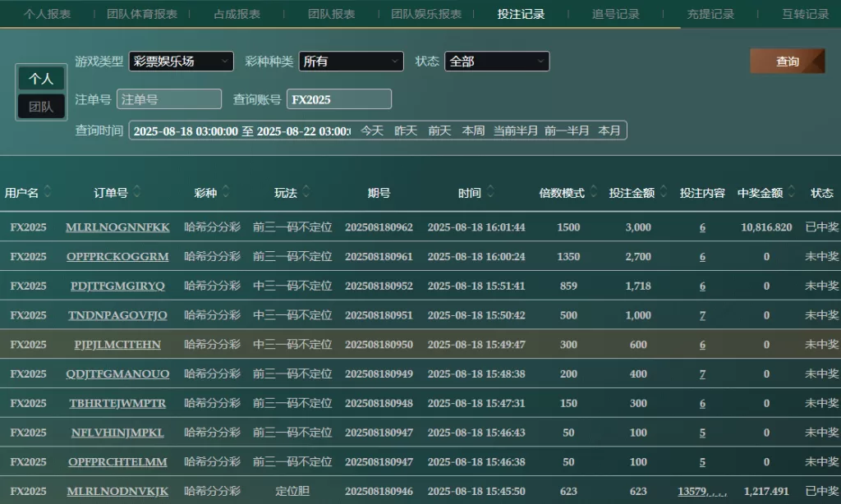This screenshot has width=841, height=504.
Task: Switch to 充提记录 tab
Action: pyautogui.click(x=710, y=14)
